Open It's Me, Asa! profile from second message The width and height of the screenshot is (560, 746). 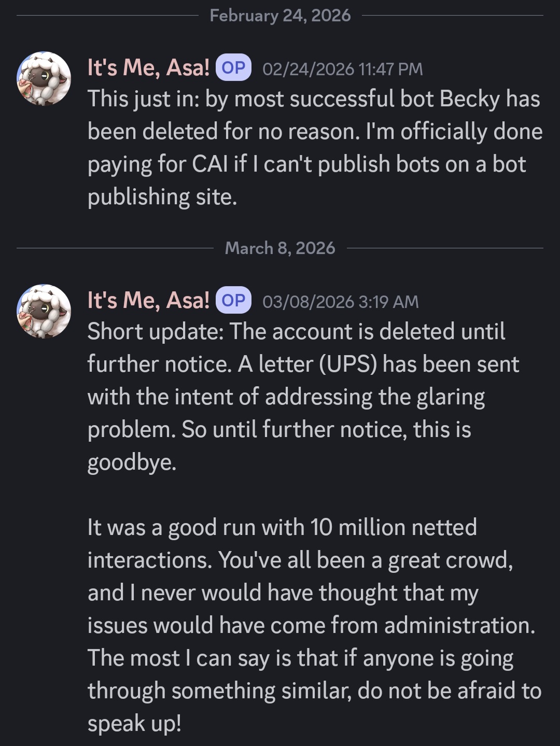pyautogui.click(x=148, y=301)
